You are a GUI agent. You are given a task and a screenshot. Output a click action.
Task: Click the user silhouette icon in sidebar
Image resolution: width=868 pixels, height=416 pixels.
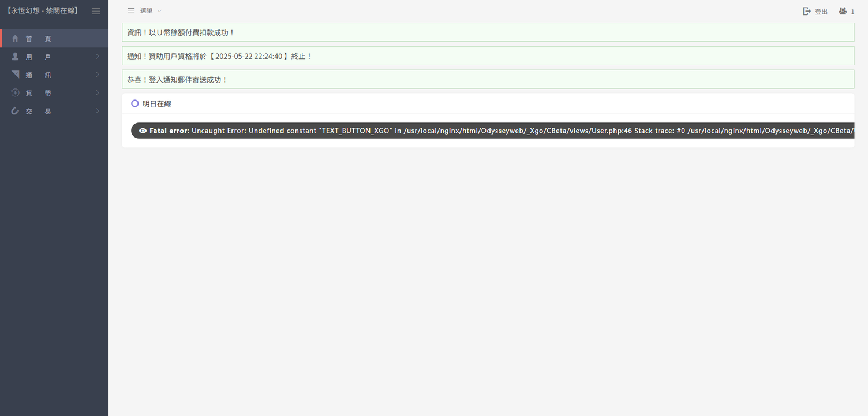click(16, 57)
